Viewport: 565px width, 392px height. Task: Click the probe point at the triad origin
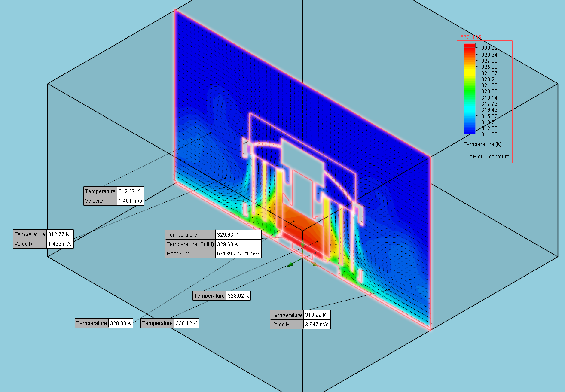303,257
